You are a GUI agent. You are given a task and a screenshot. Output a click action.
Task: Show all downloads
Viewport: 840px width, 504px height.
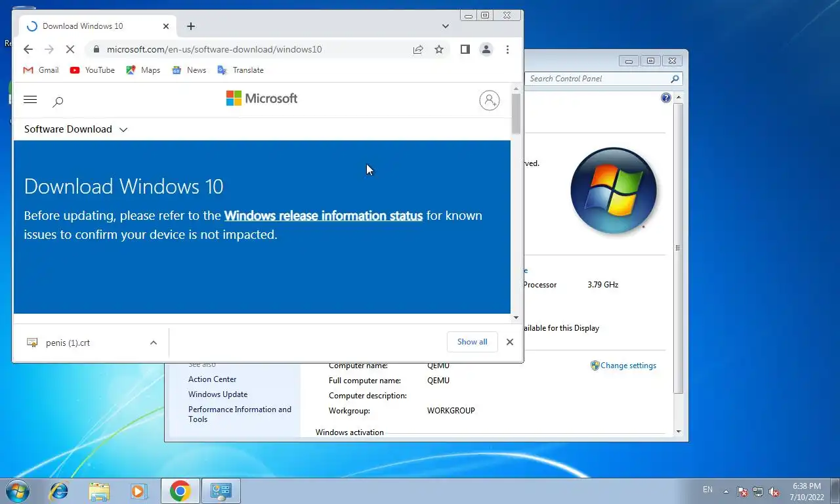(472, 342)
